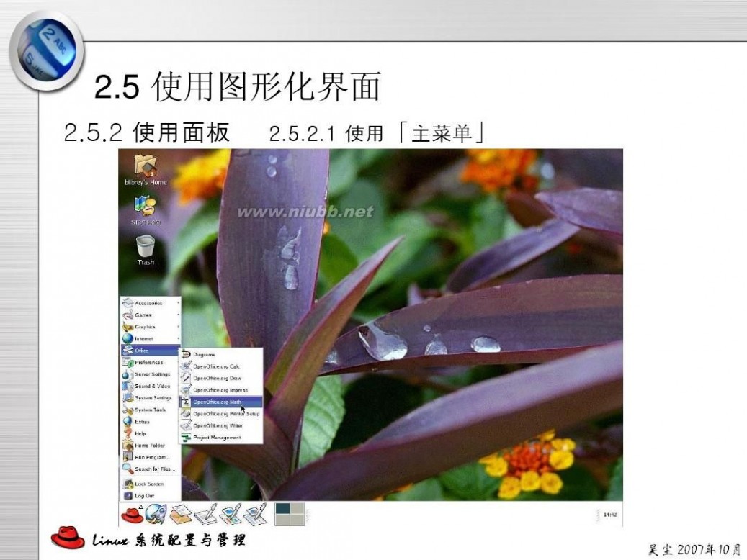Expand the Graphics submenu

coord(151,327)
